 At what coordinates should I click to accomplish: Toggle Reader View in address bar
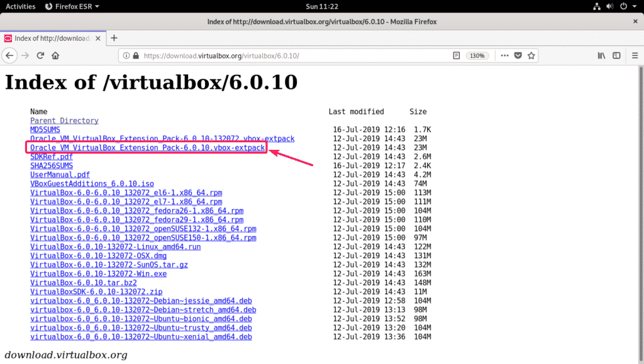[456, 55]
